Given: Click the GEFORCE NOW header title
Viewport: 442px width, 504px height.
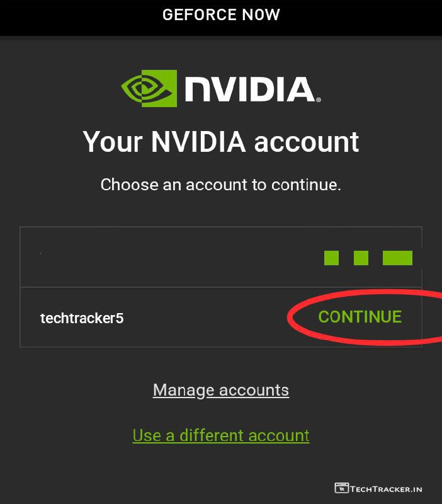Looking at the screenshot, I should (221, 14).
